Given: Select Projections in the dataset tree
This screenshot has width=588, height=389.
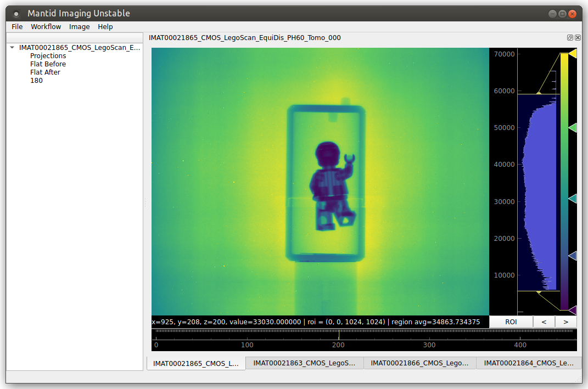Looking at the screenshot, I should tap(48, 56).
